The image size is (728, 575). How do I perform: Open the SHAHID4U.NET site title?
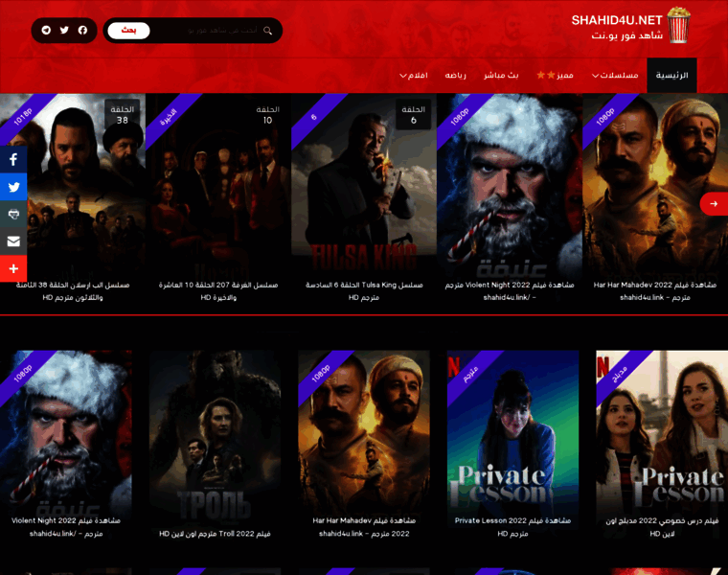[617, 20]
